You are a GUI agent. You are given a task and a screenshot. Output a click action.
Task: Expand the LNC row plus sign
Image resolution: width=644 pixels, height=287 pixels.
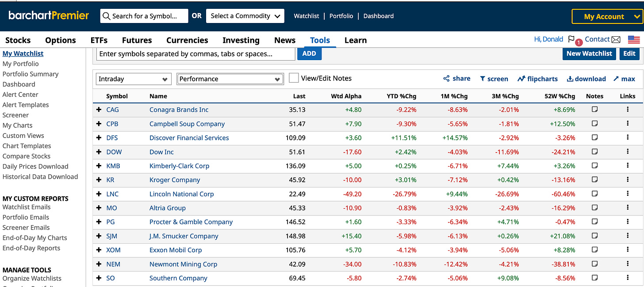99,194
